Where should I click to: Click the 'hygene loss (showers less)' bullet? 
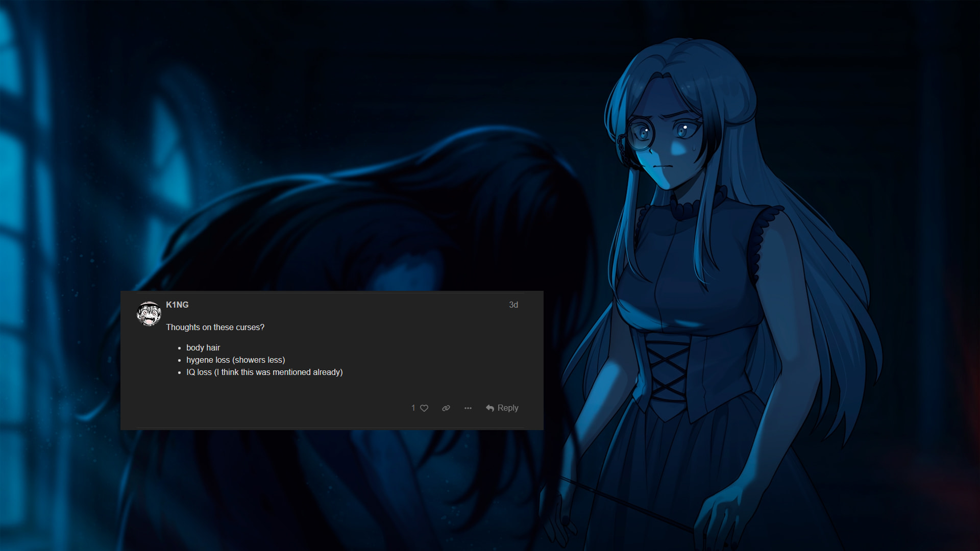tap(235, 360)
